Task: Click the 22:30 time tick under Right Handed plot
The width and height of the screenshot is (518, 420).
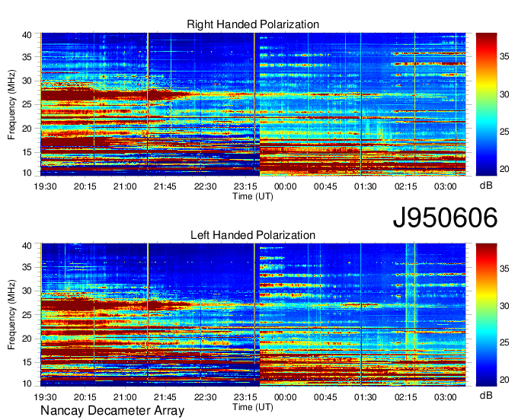Action: click(205, 186)
